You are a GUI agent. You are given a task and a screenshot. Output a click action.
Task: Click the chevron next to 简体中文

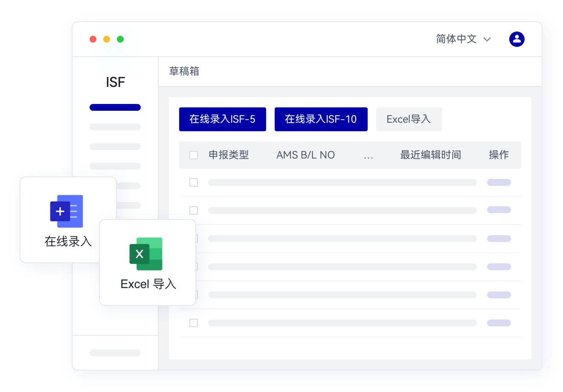tap(486, 39)
